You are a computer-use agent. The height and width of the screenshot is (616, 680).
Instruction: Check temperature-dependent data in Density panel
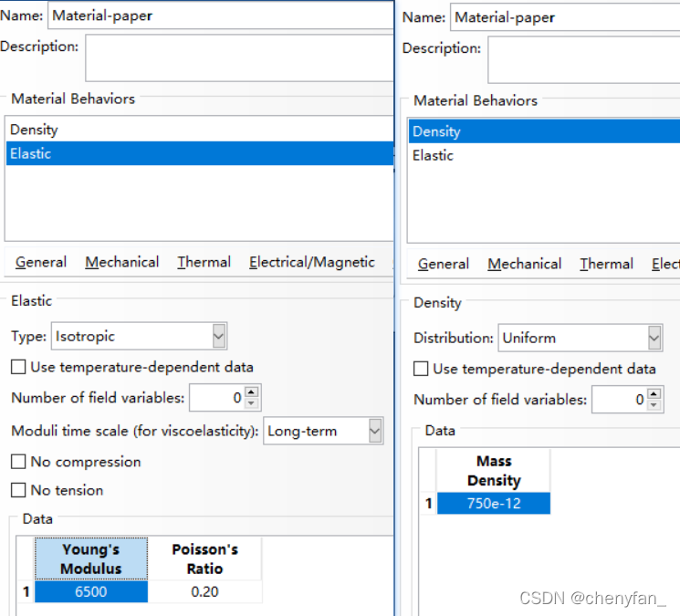(421, 370)
